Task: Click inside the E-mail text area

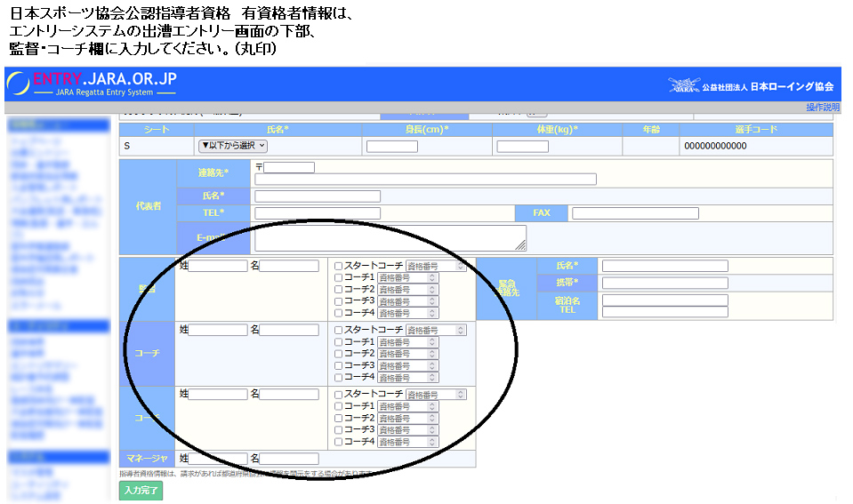Action: (390, 237)
